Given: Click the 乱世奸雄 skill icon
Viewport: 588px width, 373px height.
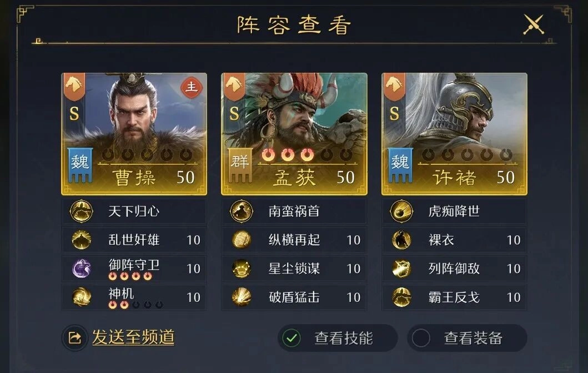Looking at the screenshot, I should pos(82,240).
